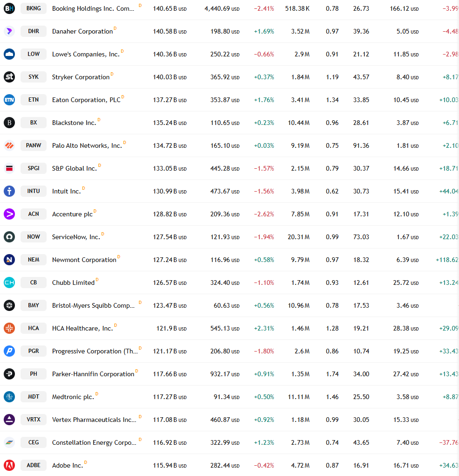Click the Stryker Corporation logo icon
Screen dimensions: 459x476
coord(9,77)
